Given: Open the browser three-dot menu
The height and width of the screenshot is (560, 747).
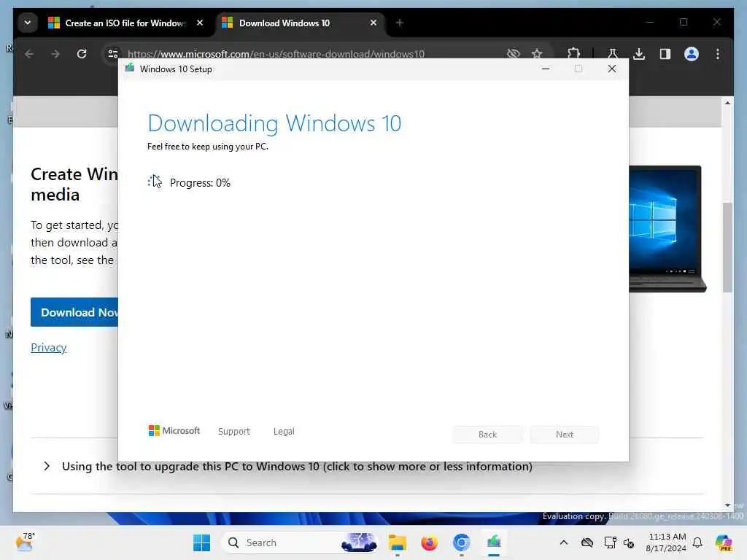Looking at the screenshot, I should click(718, 54).
